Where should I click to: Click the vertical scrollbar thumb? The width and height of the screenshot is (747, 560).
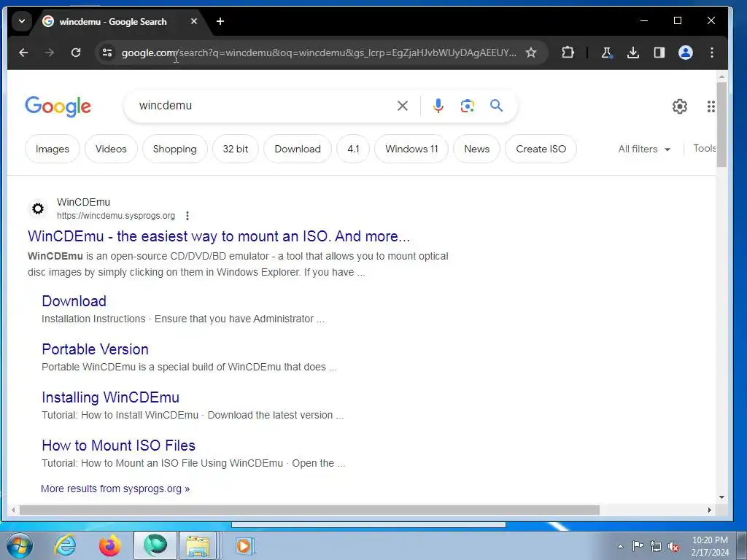click(721, 125)
